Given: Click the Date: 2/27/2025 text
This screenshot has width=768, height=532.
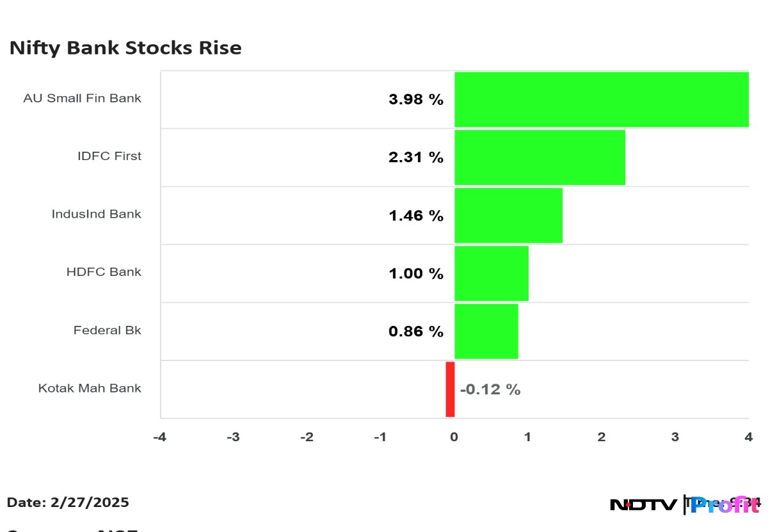Looking at the screenshot, I should (68, 503).
